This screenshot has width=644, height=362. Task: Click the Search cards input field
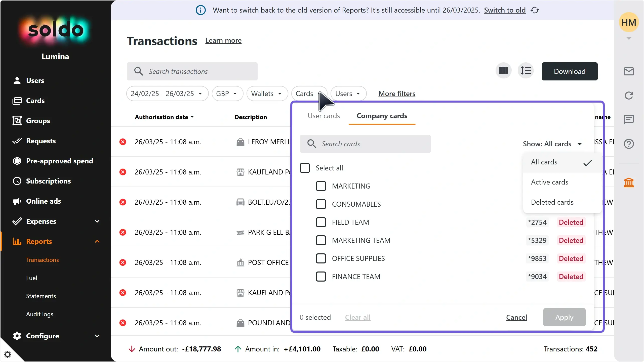point(365,144)
